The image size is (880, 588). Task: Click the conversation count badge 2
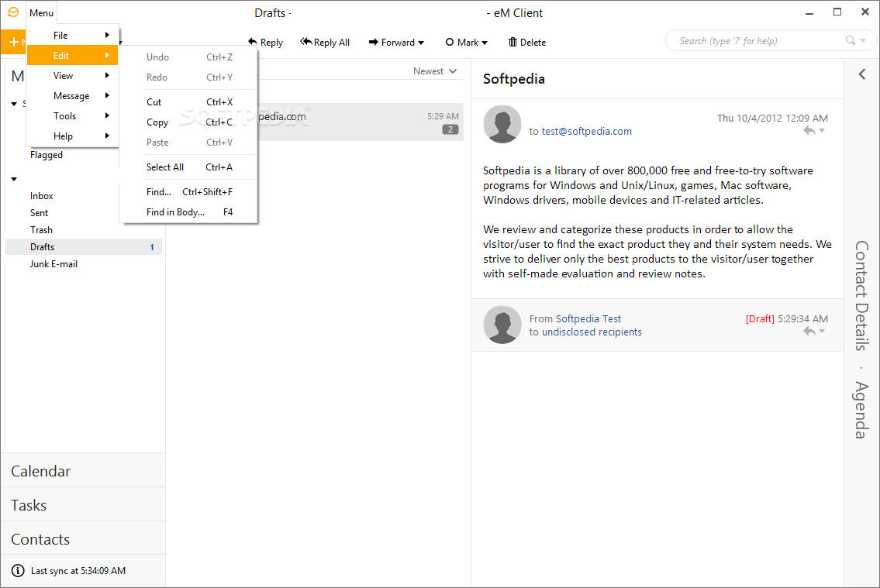(450, 129)
